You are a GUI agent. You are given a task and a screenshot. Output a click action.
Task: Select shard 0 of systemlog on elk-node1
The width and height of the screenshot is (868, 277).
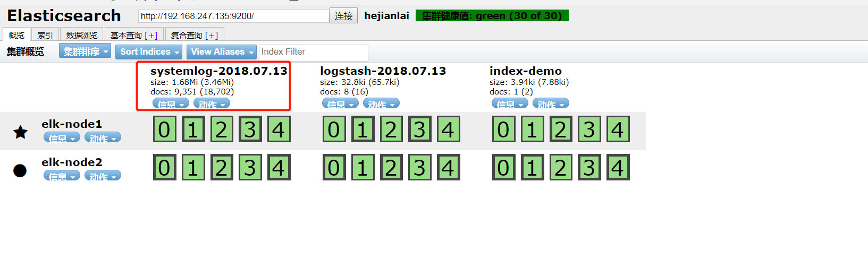click(164, 129)
